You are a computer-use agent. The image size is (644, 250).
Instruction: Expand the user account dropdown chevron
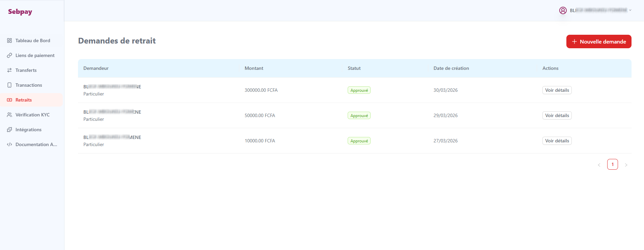point(630,10)
